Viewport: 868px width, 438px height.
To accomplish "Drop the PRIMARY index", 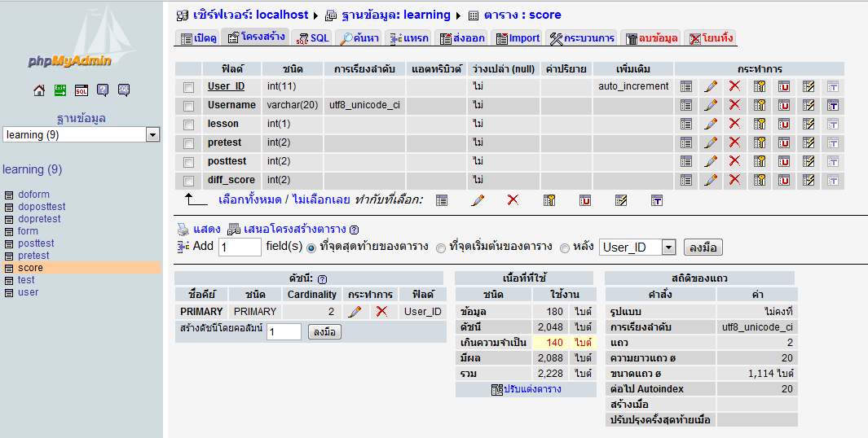I will (381, 311).
